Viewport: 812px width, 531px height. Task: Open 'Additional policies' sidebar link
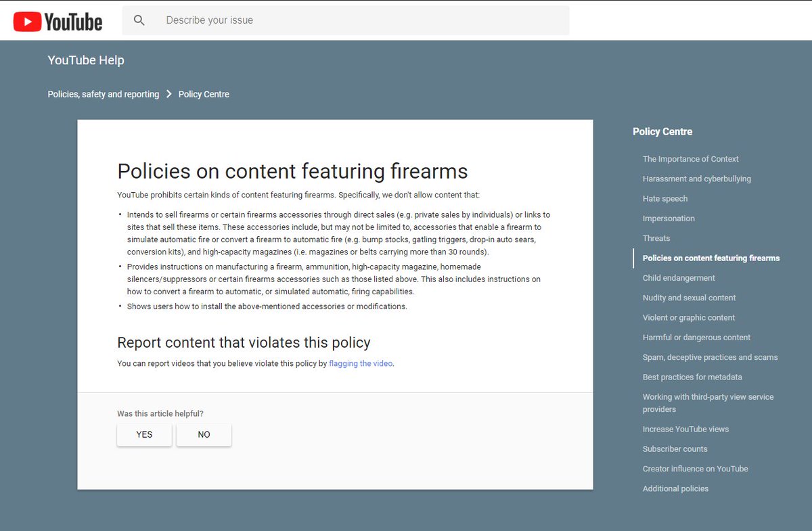pos(676,488)
